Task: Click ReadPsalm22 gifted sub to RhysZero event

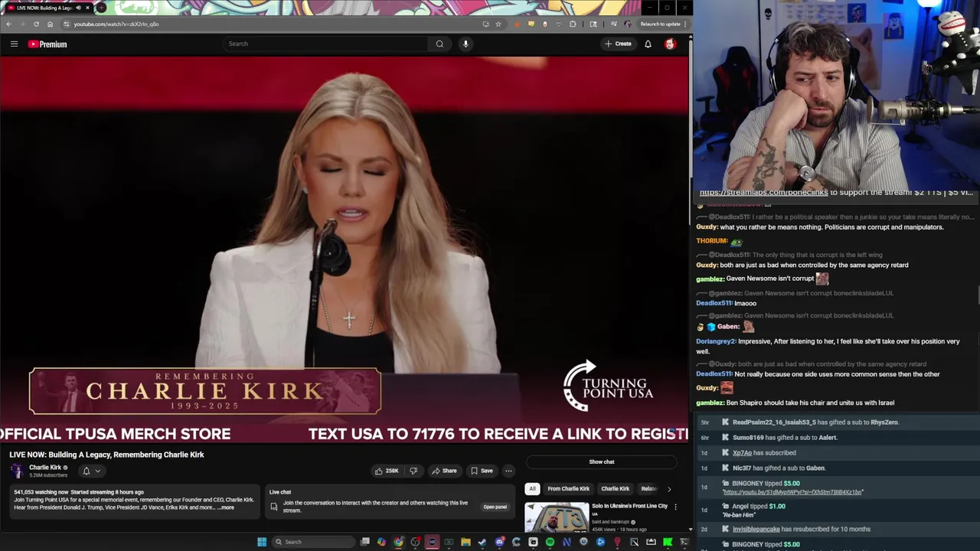Action: (x=838, y=422)
